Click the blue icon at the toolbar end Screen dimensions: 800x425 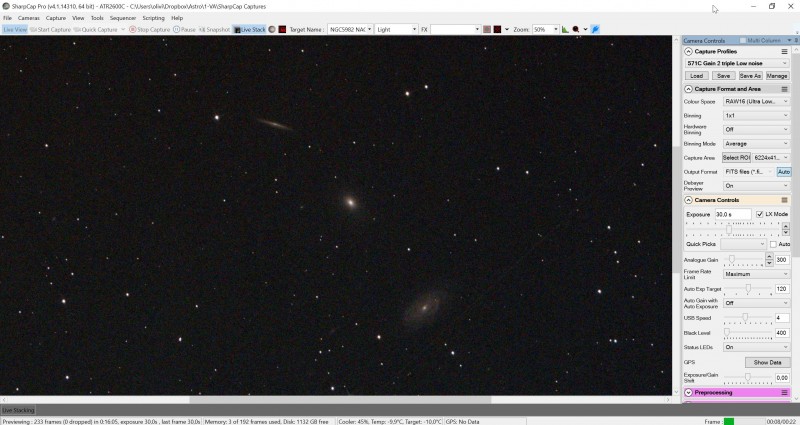[x=595, y=30]
